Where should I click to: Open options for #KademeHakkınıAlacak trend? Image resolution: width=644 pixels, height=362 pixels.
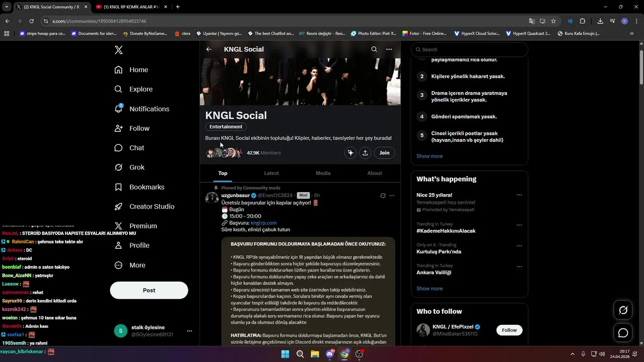click(x=519, y=225)
